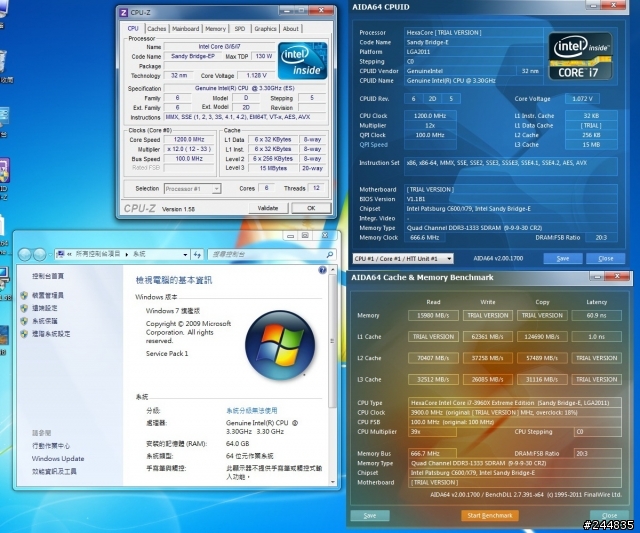Click Close in Cache & Memory Benchmark window
This screenshot has width=640, height=533.
click(x=609, y=515)
